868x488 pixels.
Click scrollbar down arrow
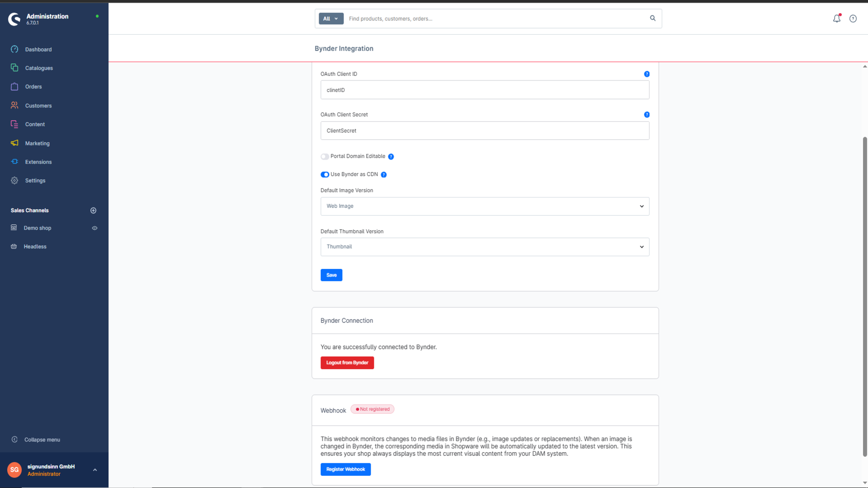pos(865,483)
